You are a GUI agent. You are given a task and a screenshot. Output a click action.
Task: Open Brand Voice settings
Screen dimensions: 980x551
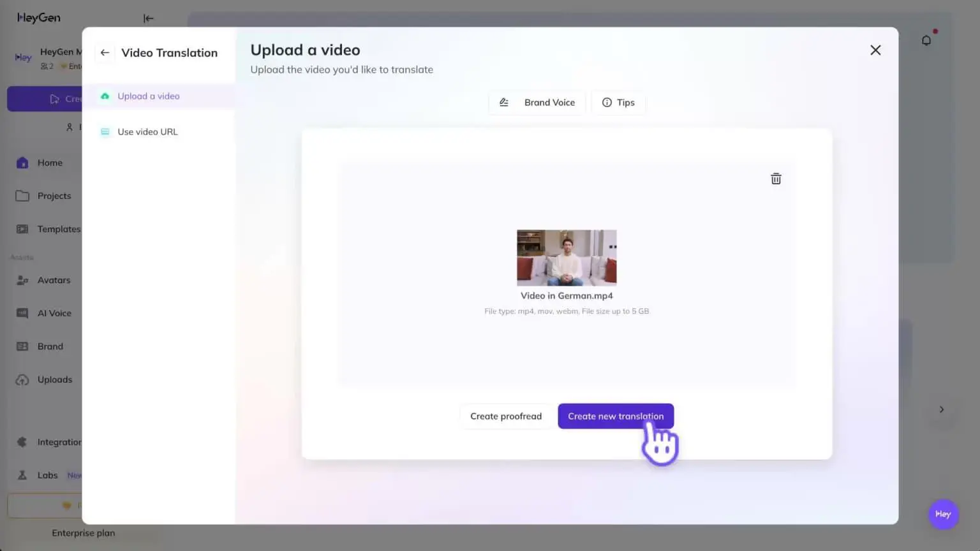tap(537, 103)
